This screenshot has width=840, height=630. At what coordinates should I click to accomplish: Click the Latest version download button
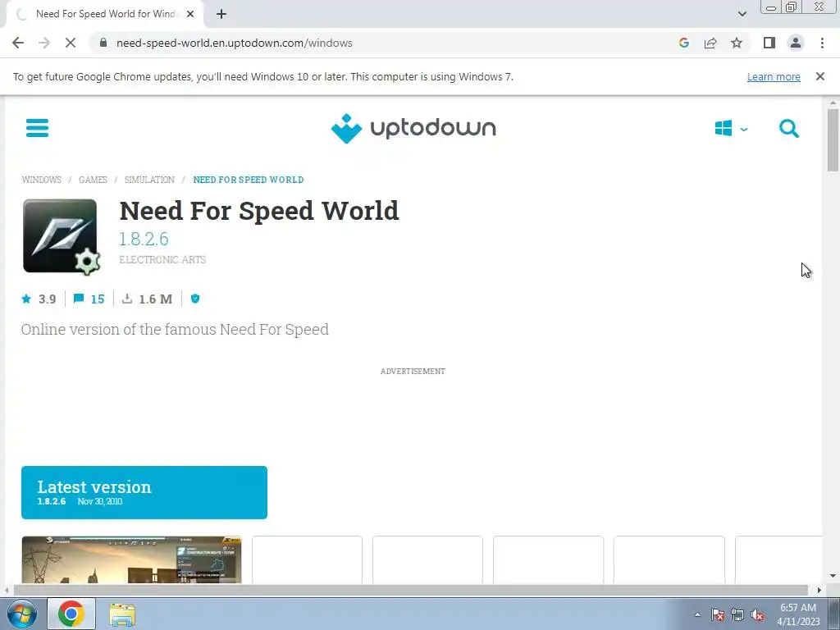point(144,492)
